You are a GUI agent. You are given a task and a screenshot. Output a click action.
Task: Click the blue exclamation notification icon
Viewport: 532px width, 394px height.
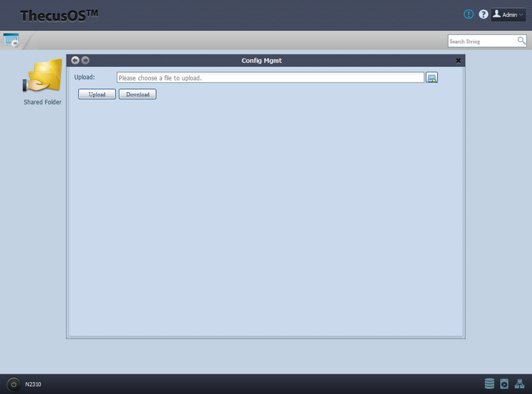(x=468, y=14)
